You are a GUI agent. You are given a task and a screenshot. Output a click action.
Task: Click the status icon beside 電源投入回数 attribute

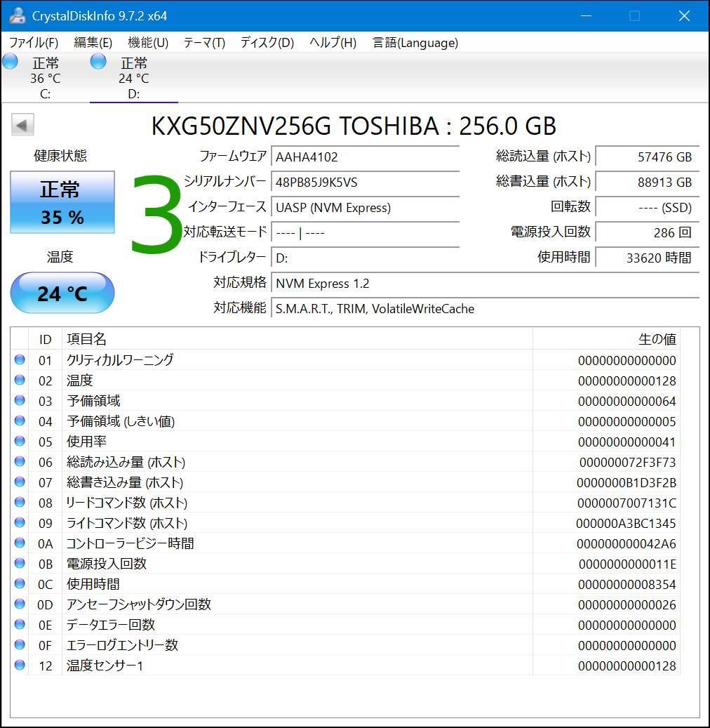pyautogui.click(x=21, y=564)
